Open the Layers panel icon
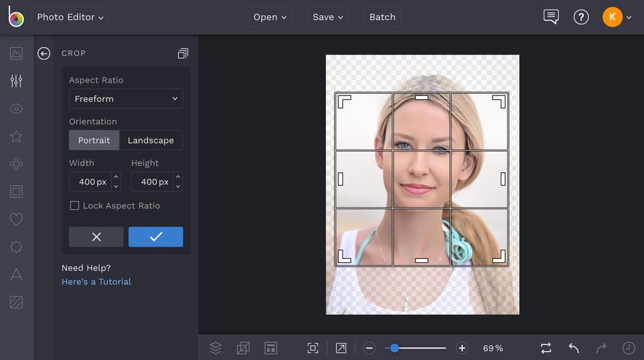The image size is (644, 360). pos(216,348)
